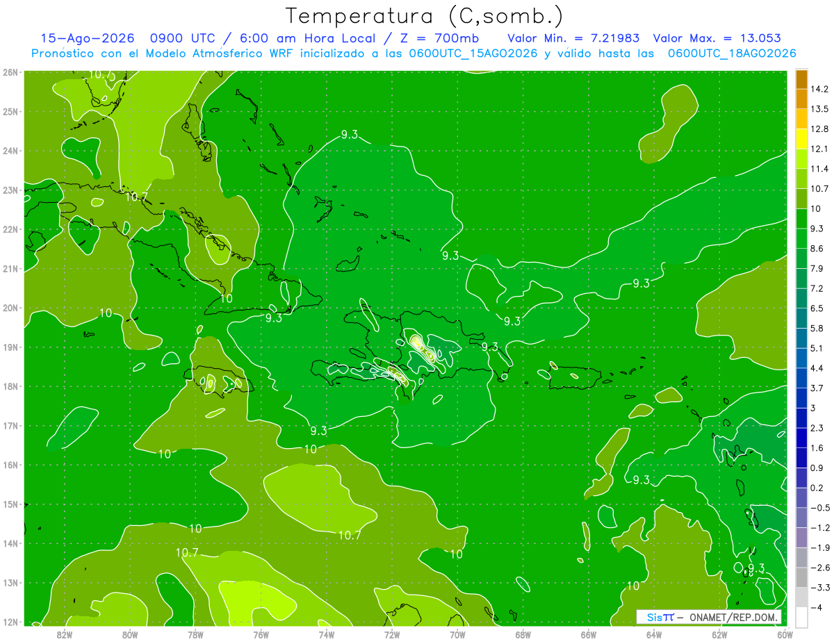Click the legend label "13.5"
The height and width of the screenshot is (644, 834).
click(819, 109)
